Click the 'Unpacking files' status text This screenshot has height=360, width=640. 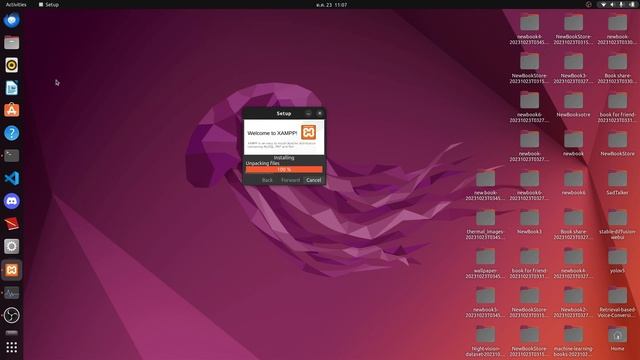pos(262,163)
